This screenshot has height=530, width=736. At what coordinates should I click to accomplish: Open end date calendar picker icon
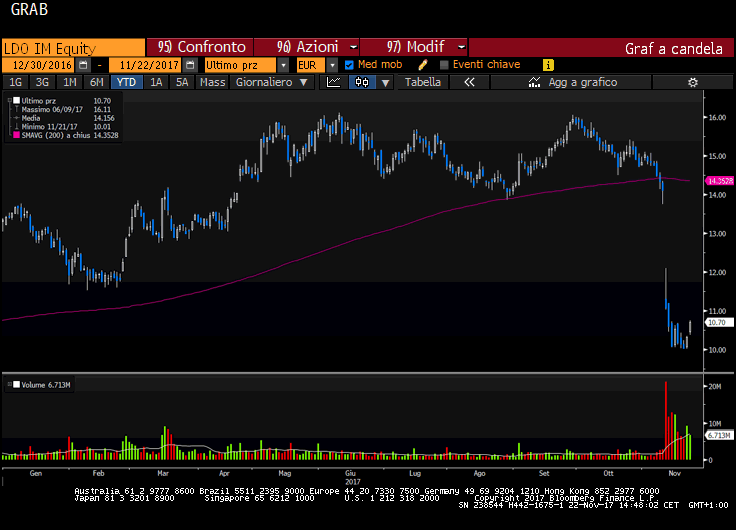pos(190,65)
